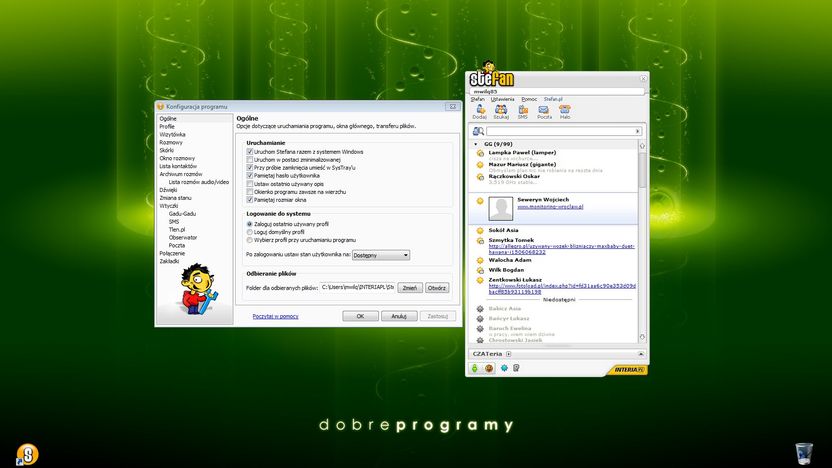Toggle 'Przy próbie zamknięcia umieść w SysTray'u'
Screen dimensions: 832x468
click(249, 168)
